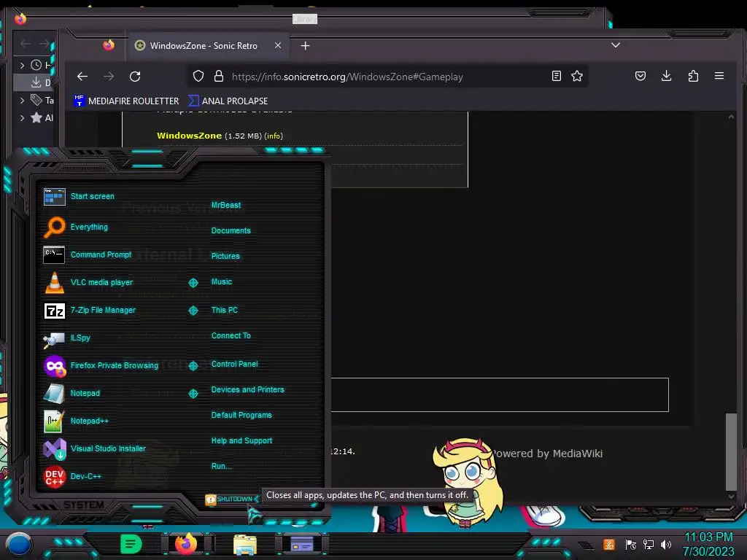Open Notepad from start menu
This screenshot has width=747, height=560.
point(85,393)
